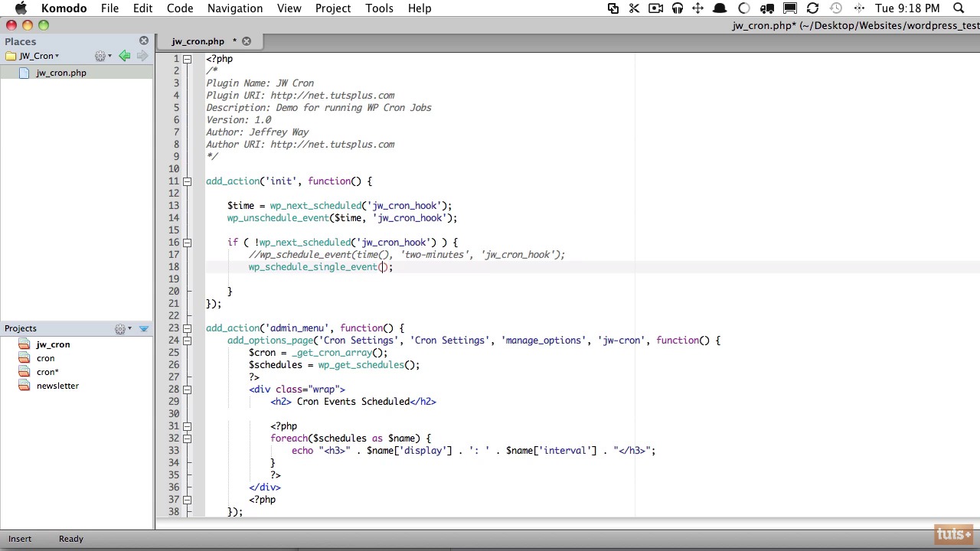Collapse the if block fold at line 16
The image size is (980, 551).
coord(187,243)
